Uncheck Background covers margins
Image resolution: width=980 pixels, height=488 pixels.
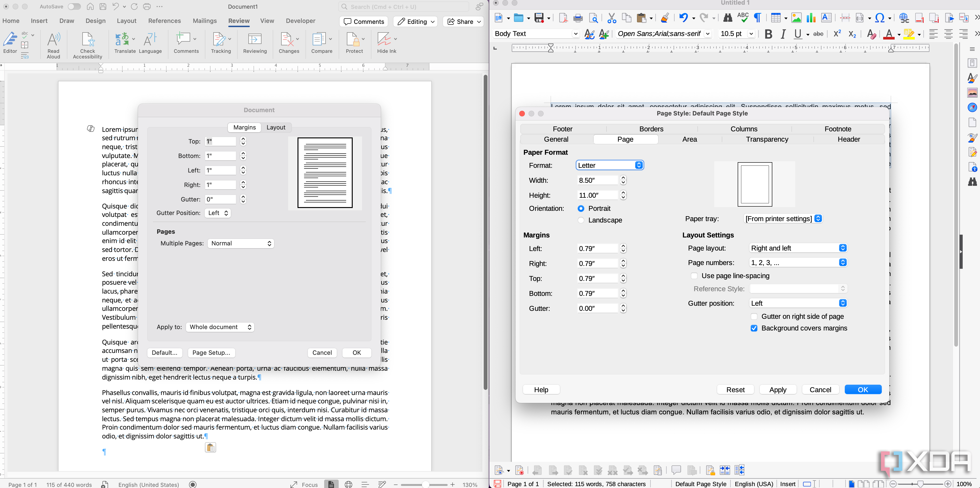point(754,328)
